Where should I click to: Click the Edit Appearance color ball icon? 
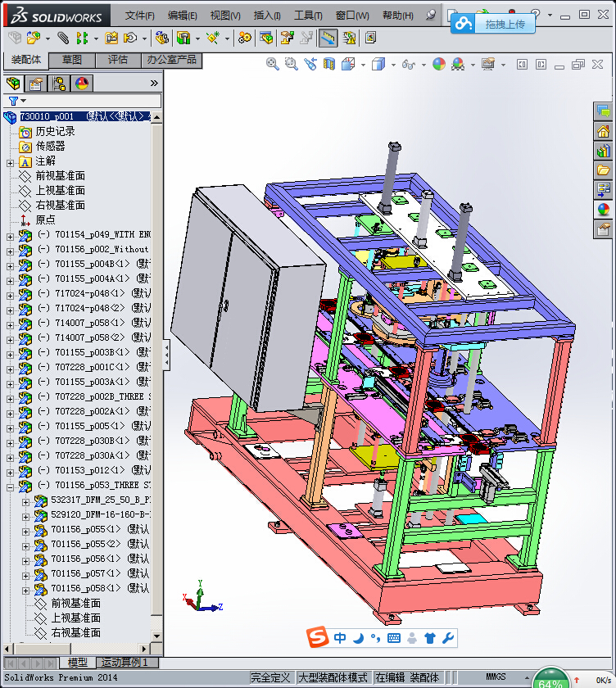(x=439, y=64)
